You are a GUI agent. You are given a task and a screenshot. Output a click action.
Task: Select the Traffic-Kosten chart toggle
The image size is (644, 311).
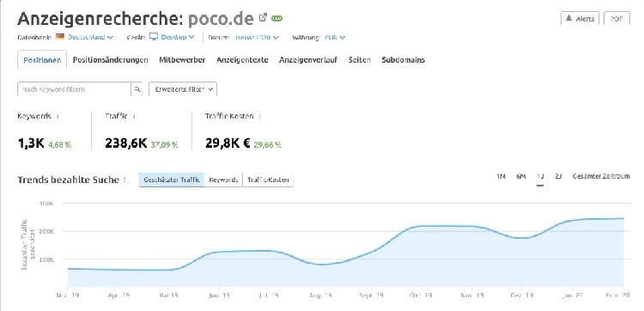click(268, 180)
